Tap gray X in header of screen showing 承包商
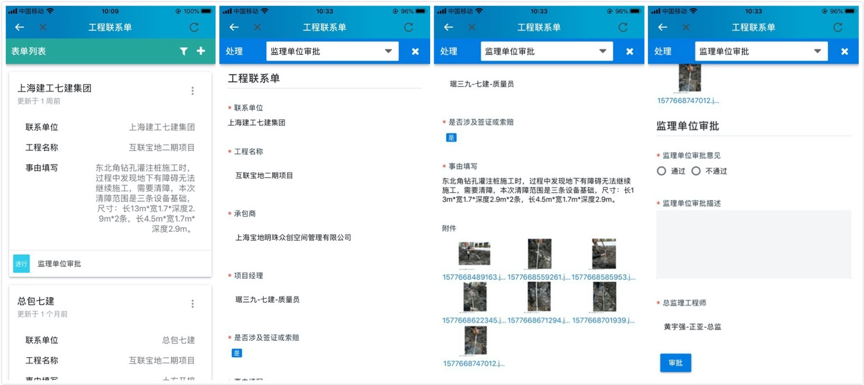Image resolution: width=864 pixels, height=385 pixels. (257, 28)
